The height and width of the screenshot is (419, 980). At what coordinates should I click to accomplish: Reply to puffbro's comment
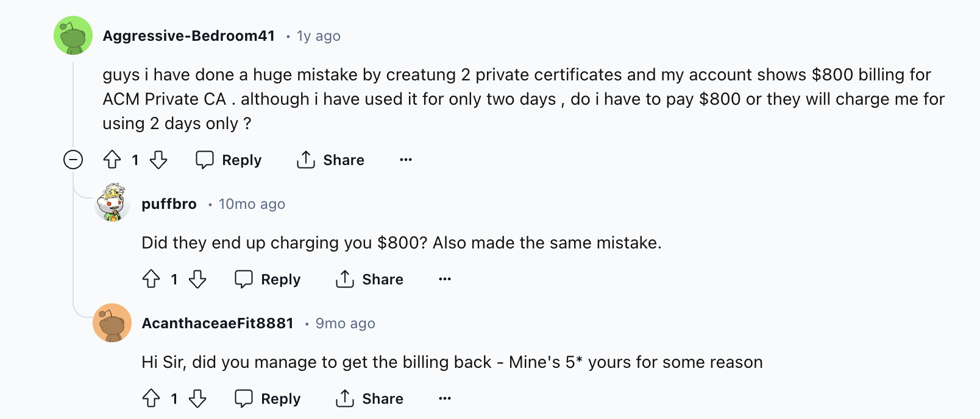268,280
